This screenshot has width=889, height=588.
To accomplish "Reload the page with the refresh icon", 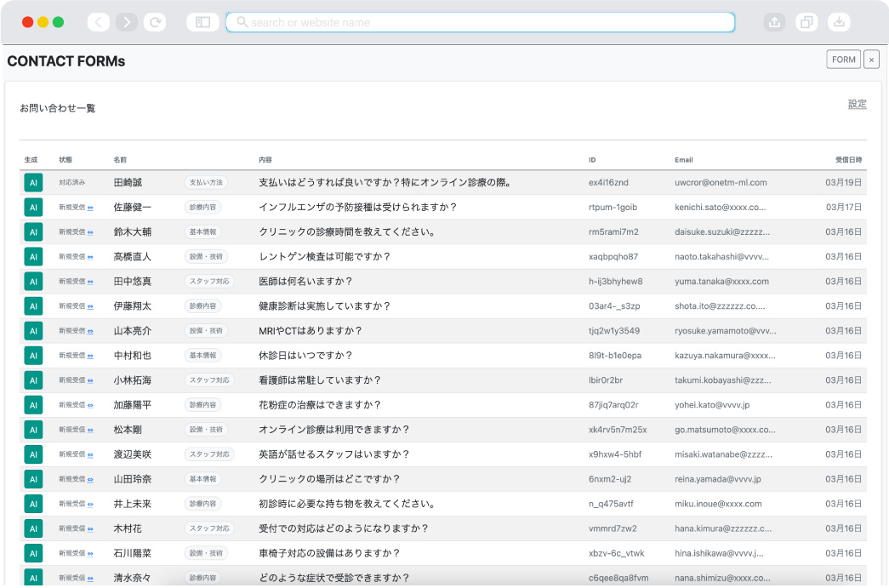I will tap(155, 23).
